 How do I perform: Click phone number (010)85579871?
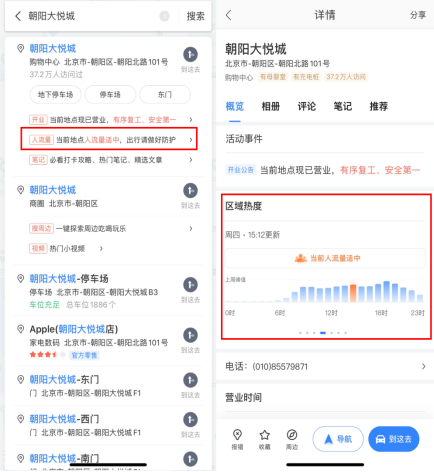(280, 367)
